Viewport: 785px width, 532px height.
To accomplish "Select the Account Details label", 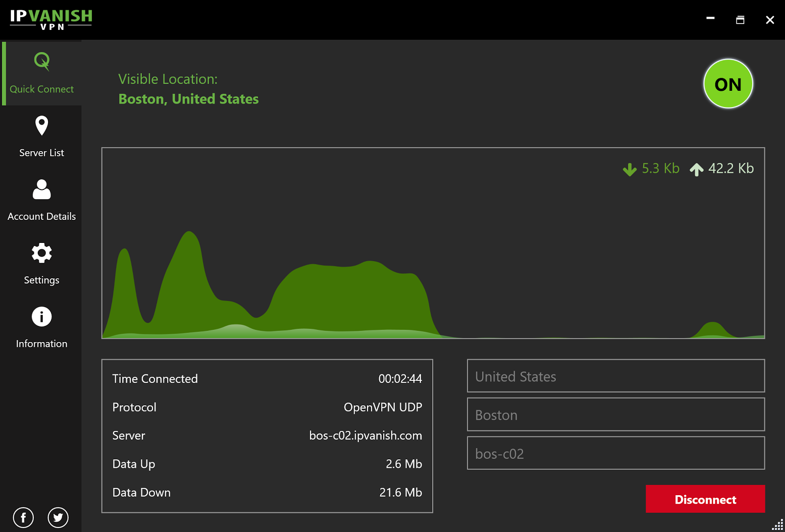I will (x=42, y=216).
